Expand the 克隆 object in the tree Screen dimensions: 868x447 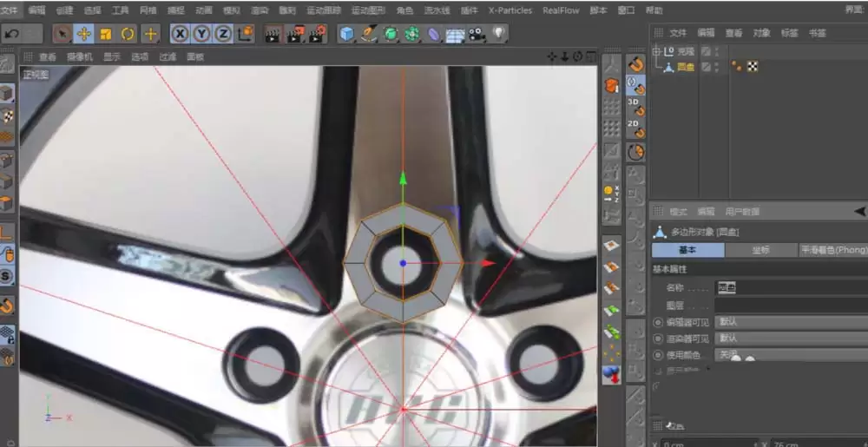(x=656, y=51)
